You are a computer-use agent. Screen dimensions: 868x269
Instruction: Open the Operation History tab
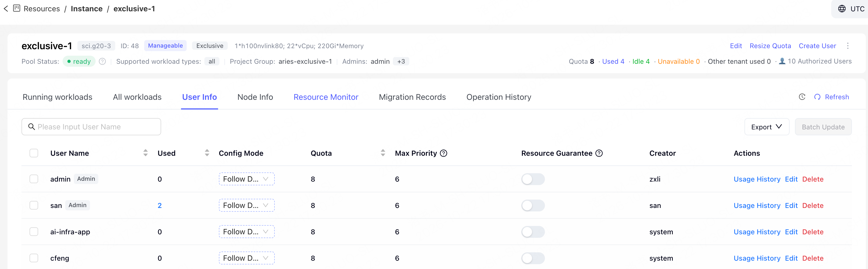pyautogui.click(x=499, y=97)
